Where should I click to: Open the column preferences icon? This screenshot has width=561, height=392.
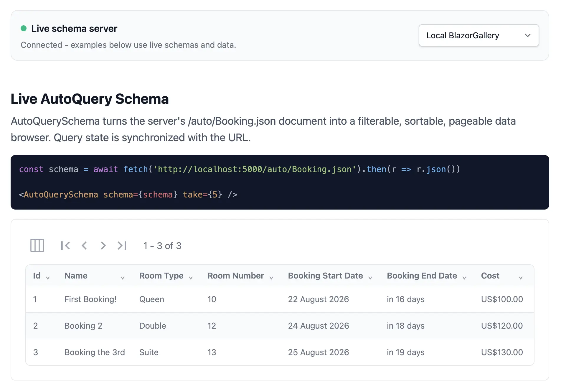click(37, 246)
